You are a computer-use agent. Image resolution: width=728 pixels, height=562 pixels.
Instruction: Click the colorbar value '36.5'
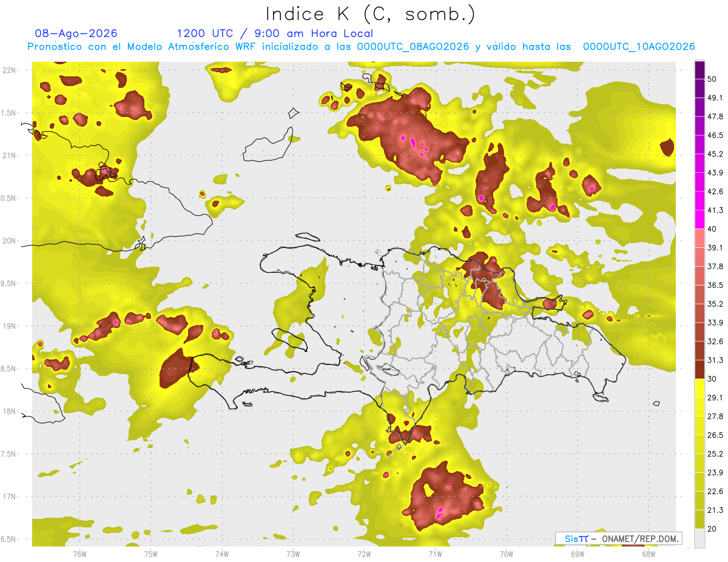coord(715,285)
